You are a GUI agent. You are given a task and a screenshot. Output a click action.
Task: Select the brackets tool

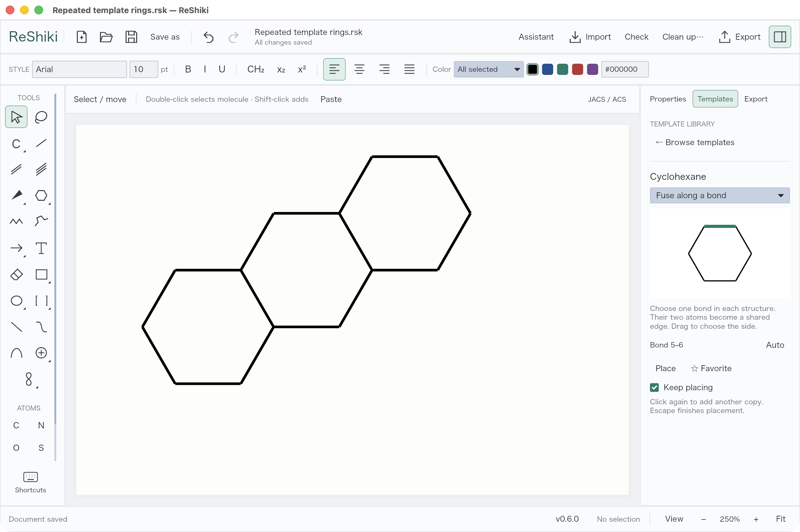[41, 301]
